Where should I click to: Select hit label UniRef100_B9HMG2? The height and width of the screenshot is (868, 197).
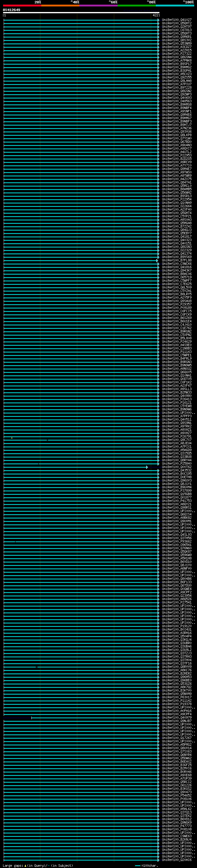pyautogui.click(x=177, y=67)
